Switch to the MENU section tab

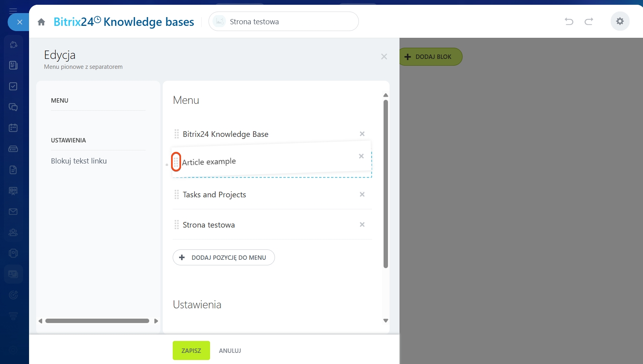tap(60, 101)
